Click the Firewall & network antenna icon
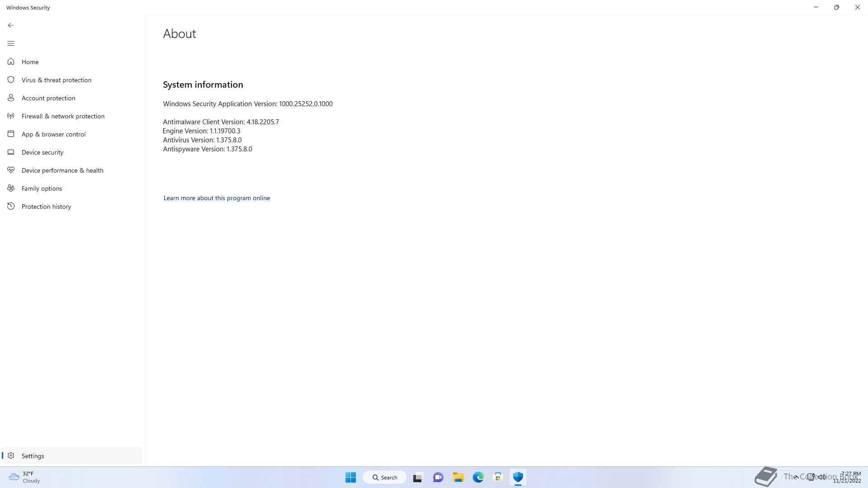868x488 pixels. pos(11,116)
